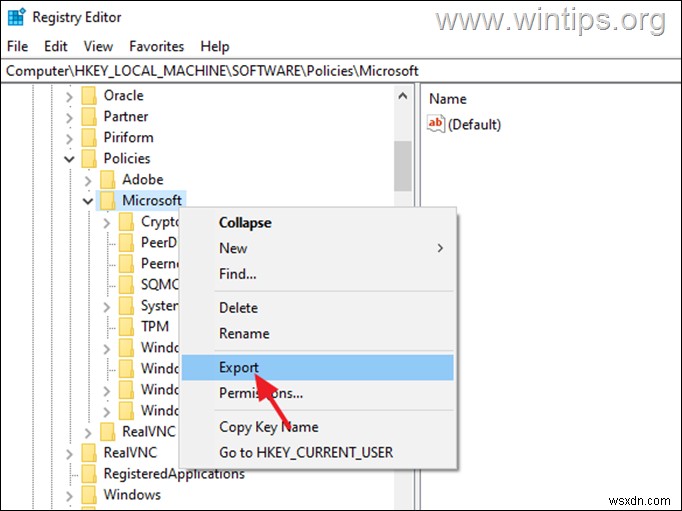Select Find... in the context menu
Viewport: 682px width, 511px height.
pyautogui.click(x=318, y=274)
